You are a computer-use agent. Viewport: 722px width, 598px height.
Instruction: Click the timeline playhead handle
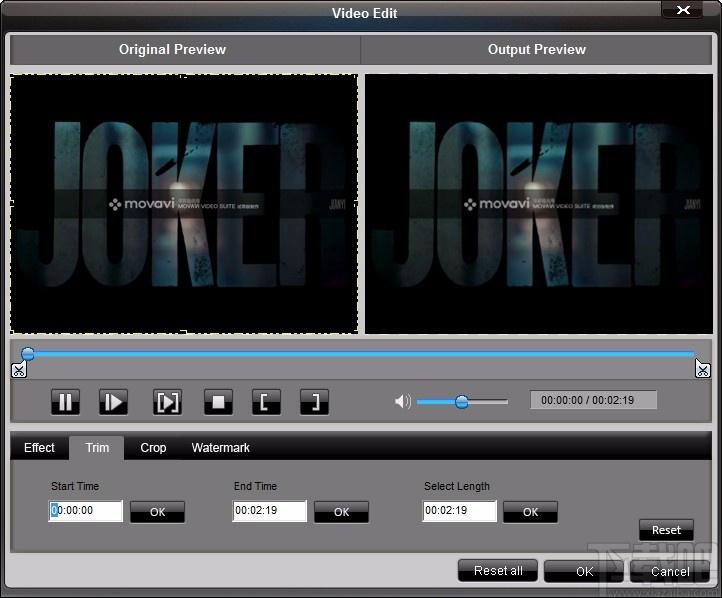point(28,354)
